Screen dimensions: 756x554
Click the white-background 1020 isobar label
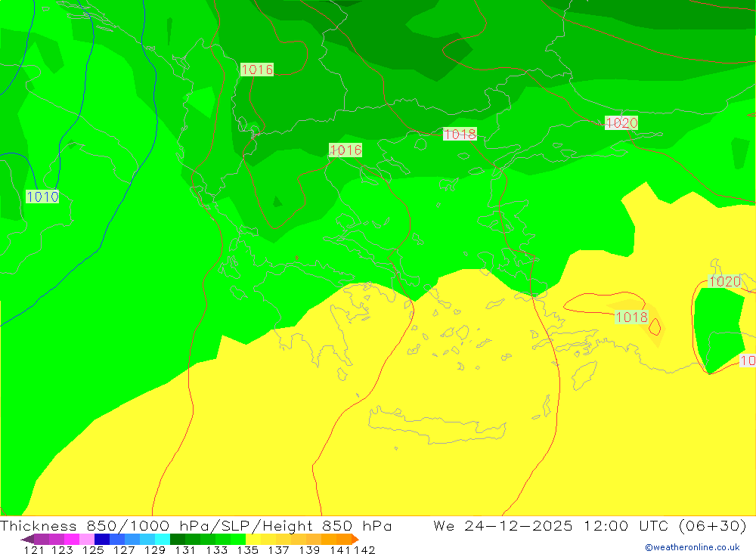pos(621,123)
